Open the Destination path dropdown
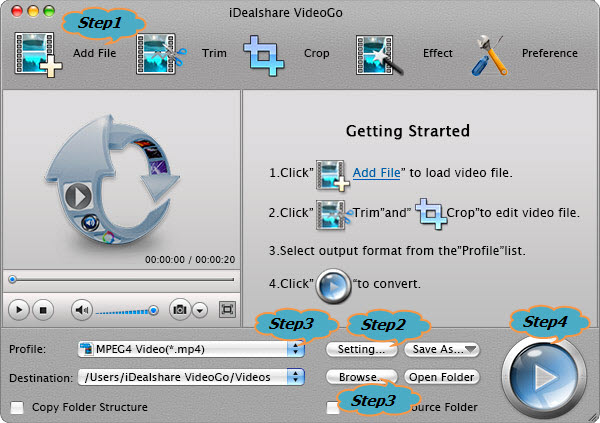Image resolution: width=600 pixels, height=423 pixels. [191, 377]
